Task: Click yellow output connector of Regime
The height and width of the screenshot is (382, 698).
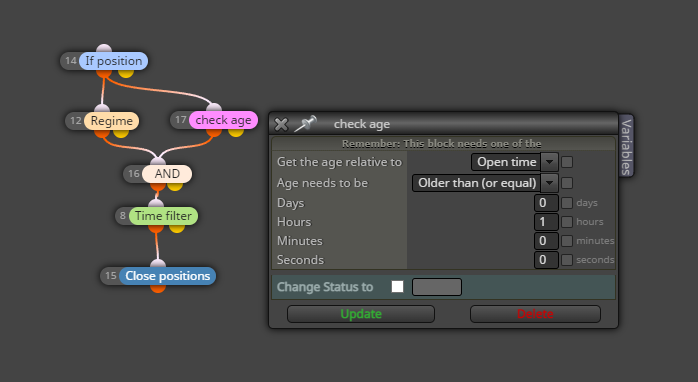Action: [121, 133]
